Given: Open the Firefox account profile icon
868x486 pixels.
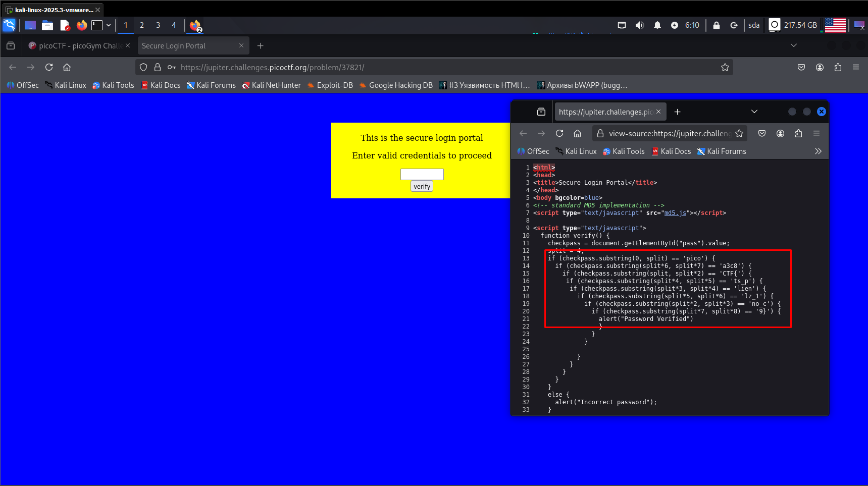Looking at the screenshot, I should point(820,67).
